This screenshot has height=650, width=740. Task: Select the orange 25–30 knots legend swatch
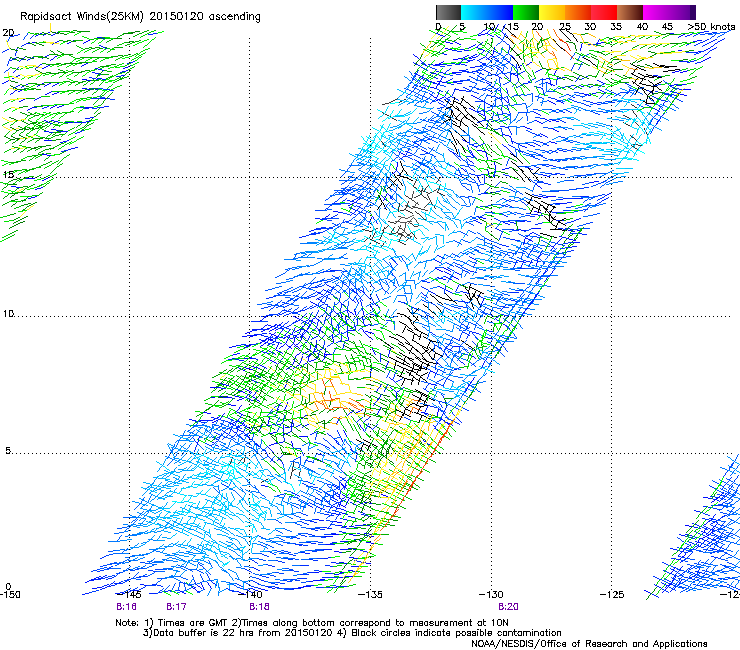578,12
